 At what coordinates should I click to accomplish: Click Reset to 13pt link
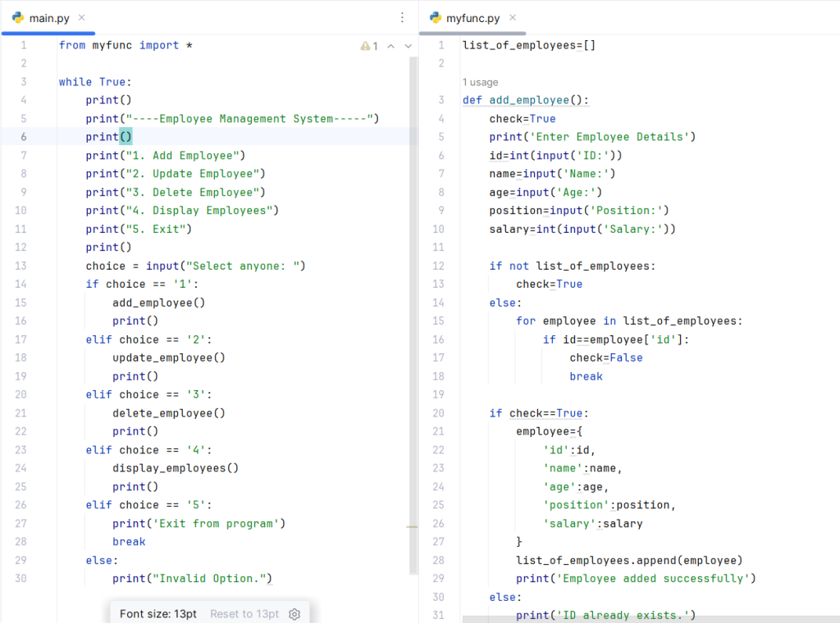244,614
